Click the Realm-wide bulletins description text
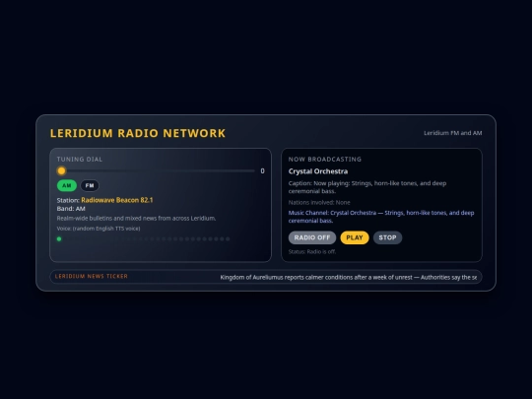This screenshot has width=532, height=399. [x=136, y=218]
